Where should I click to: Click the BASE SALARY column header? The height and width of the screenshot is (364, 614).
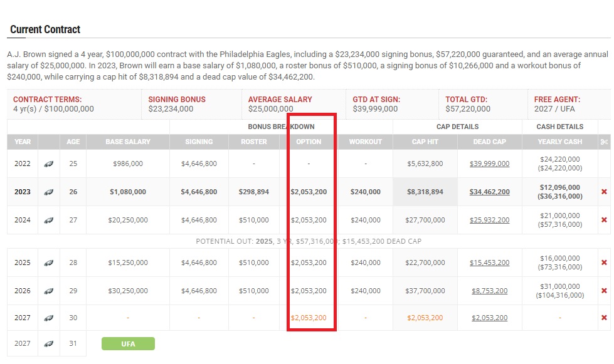pyautogui.click(x=128, y=142)
